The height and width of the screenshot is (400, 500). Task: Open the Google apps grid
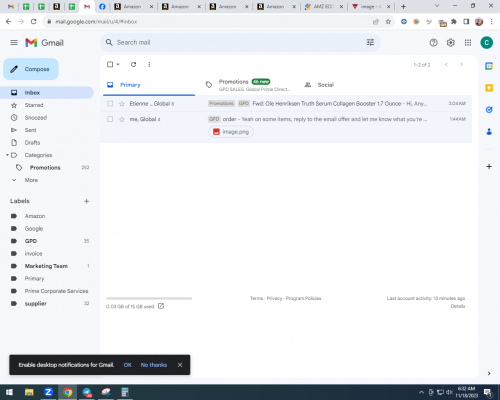468,43
